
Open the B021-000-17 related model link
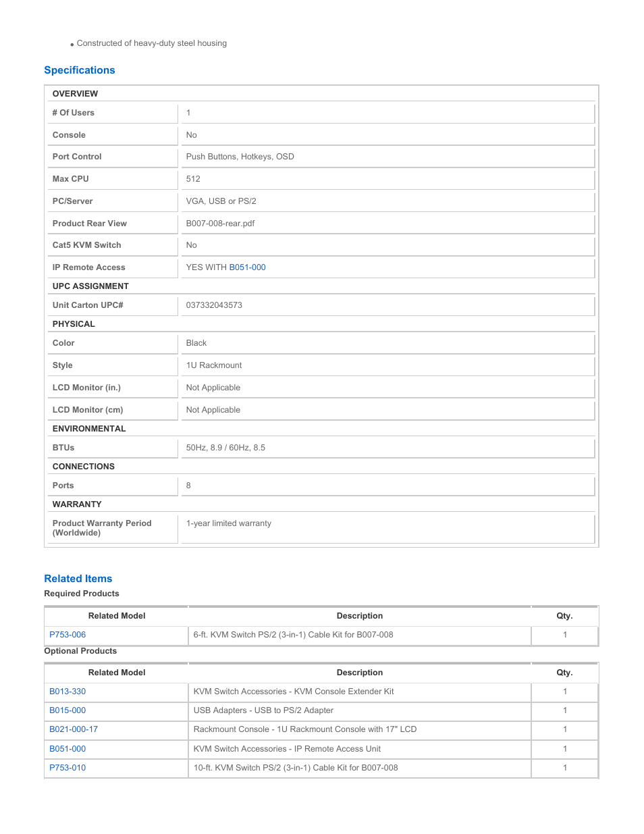coord(74,729)
